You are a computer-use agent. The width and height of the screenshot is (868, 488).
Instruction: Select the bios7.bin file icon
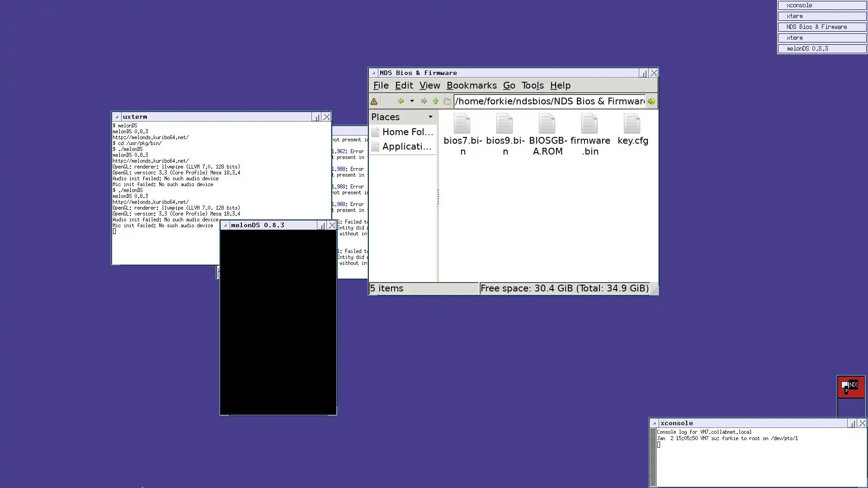[x=462, y=124]
